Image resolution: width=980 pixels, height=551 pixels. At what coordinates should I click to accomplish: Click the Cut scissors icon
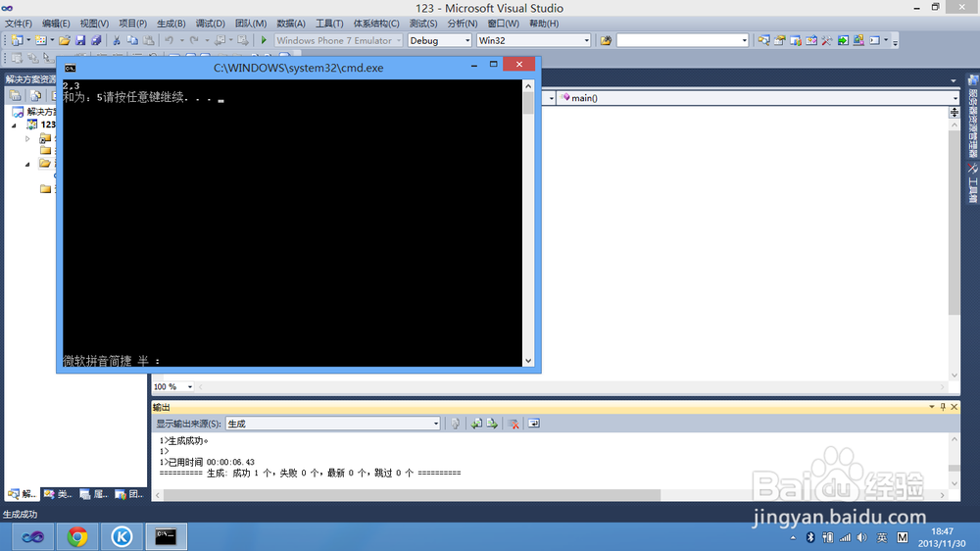coord(117,40)
